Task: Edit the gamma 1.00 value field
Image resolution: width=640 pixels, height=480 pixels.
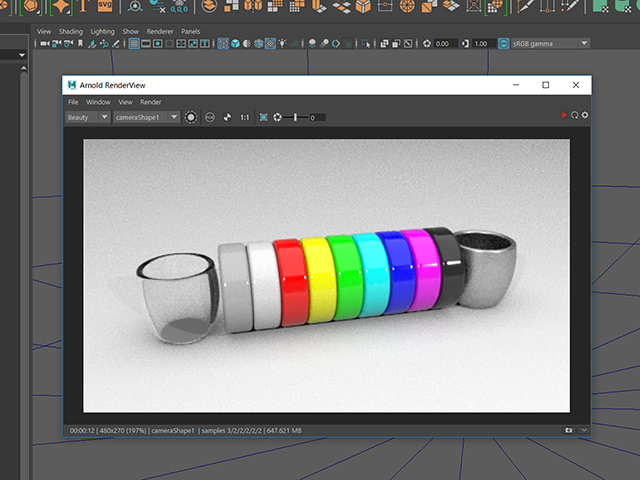Action: click(x=484, y=44)
